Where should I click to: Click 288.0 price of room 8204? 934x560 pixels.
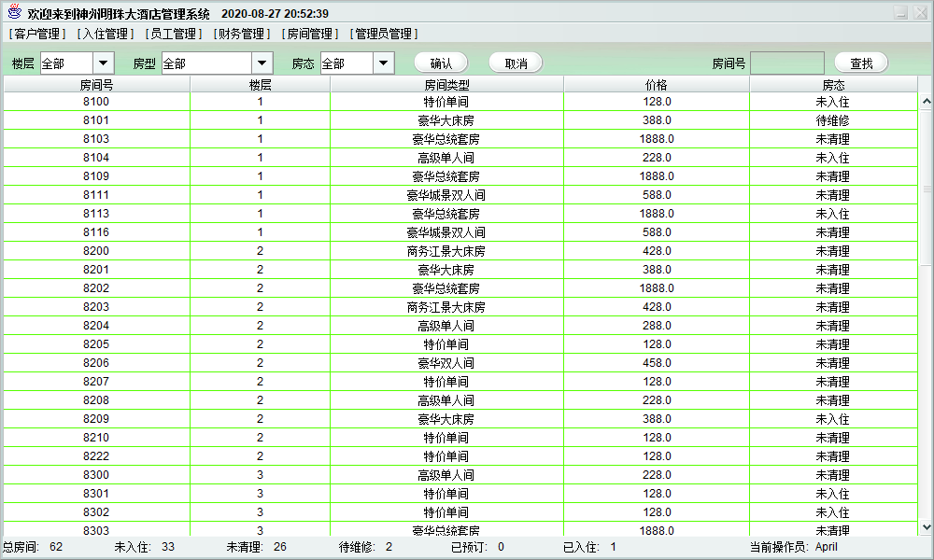(x=657, y=326)
